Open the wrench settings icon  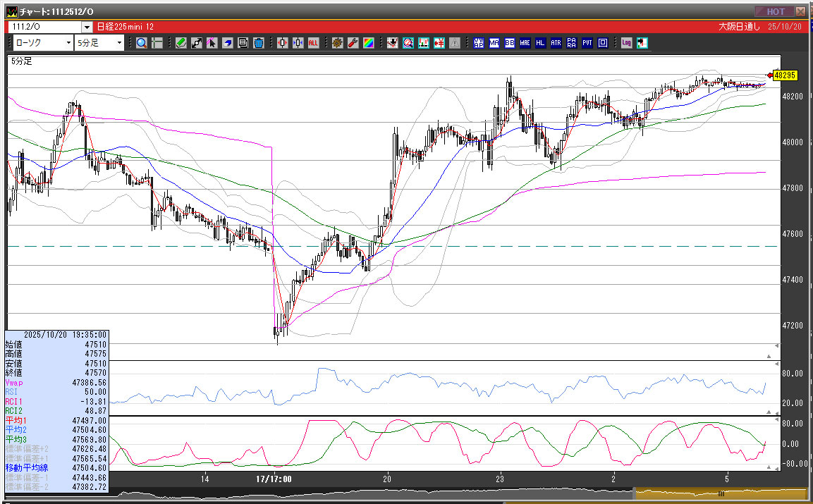pyautogui.click(x=353, y=43)
